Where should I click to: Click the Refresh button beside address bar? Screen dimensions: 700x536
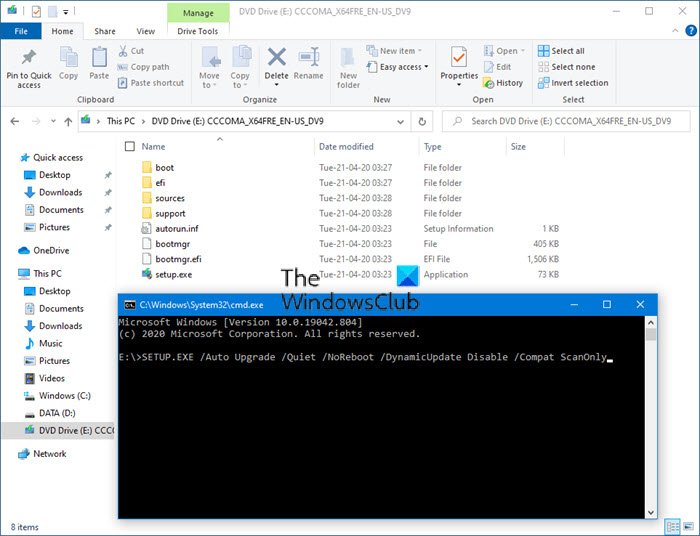tap(422, 121)
